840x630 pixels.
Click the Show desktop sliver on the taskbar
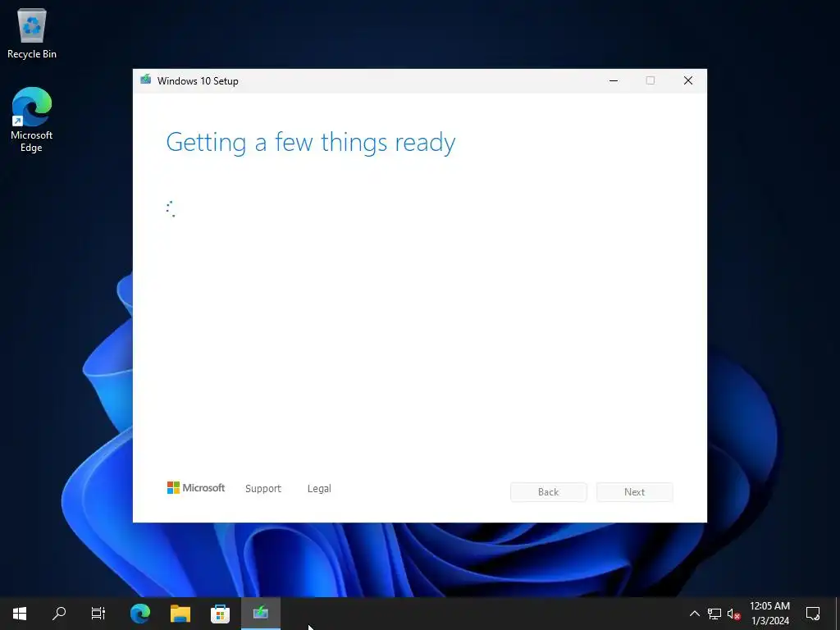point(838,614)
